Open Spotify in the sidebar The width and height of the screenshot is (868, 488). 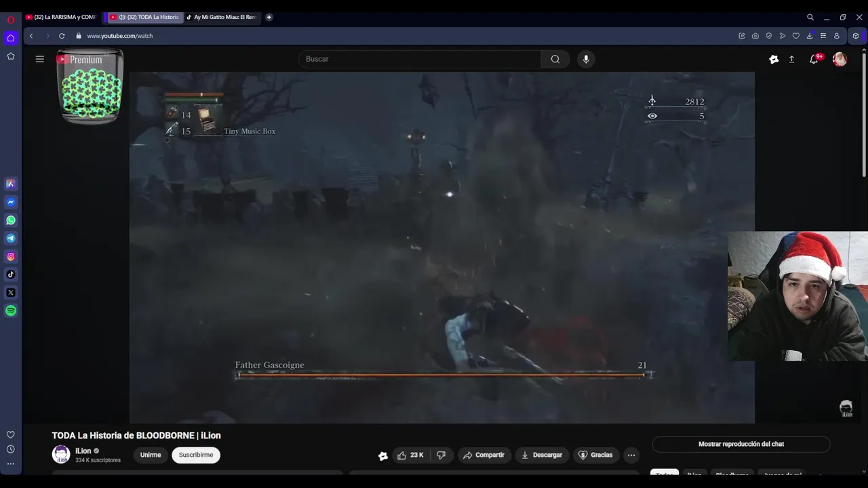tap(11, 311)
